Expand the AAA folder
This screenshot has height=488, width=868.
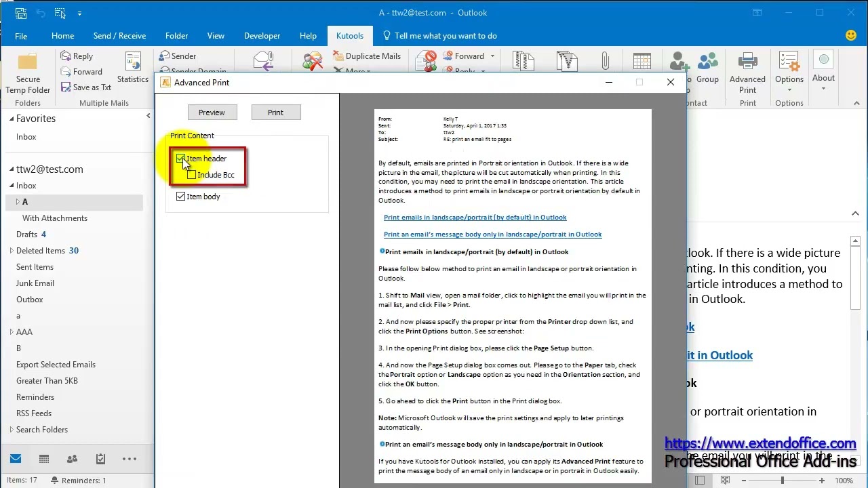(x=12, y=332)
